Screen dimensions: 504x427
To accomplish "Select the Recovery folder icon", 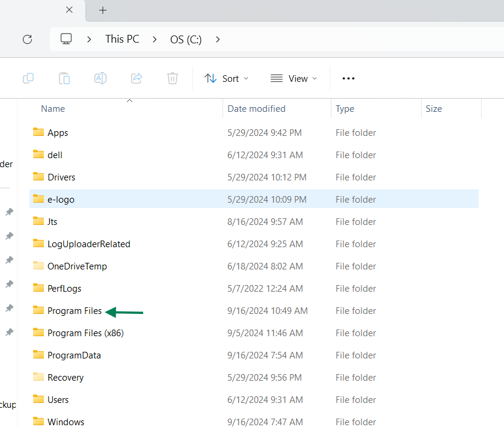I will tap(38, 376).
